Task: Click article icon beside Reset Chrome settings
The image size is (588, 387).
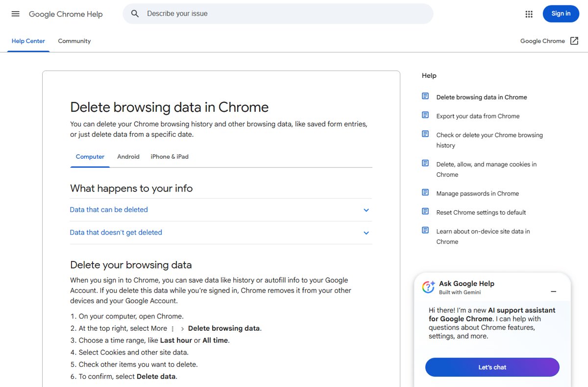Action: (x=425, y=211)
